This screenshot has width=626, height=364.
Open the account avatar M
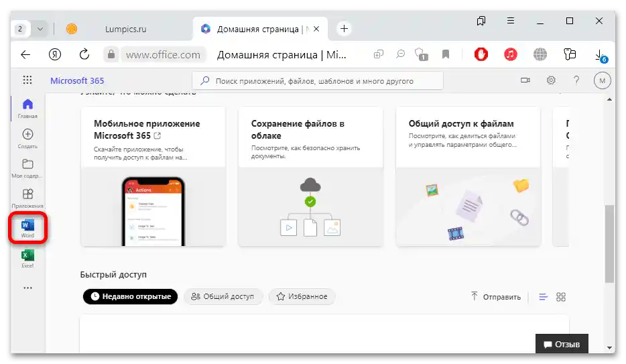[602, 80]
